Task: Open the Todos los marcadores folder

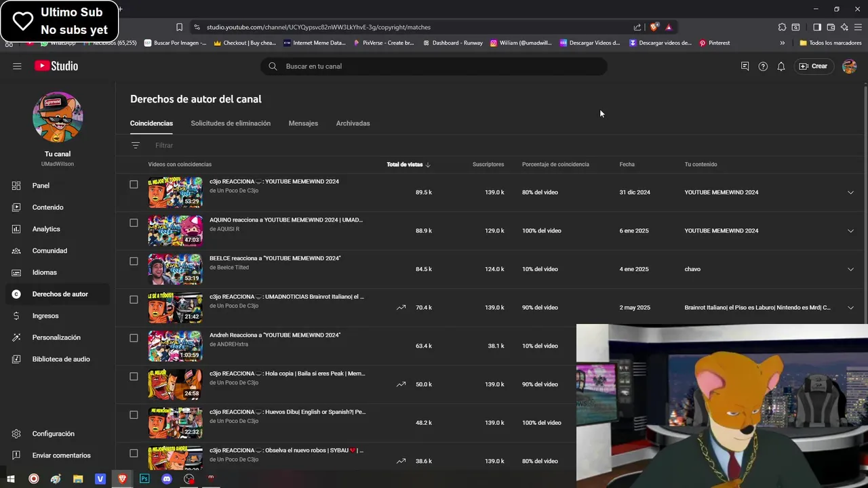Action: tap(831, 43)
